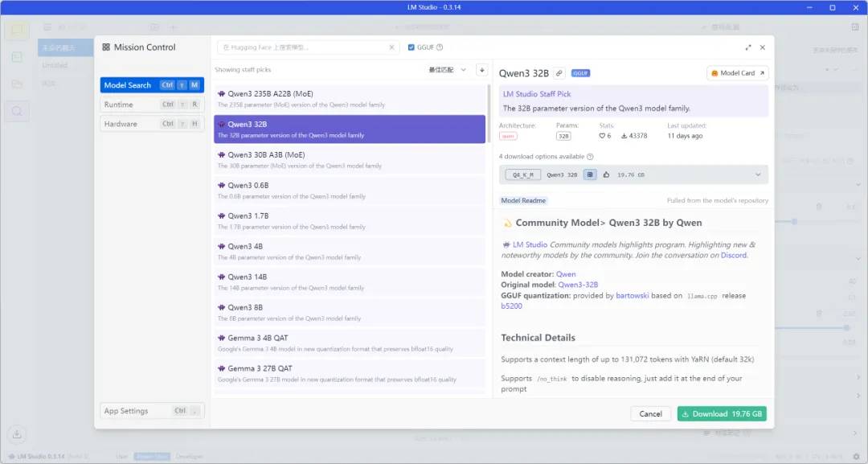Click the GGUF badge beside Qwen3 32B title

pos(581,73)
